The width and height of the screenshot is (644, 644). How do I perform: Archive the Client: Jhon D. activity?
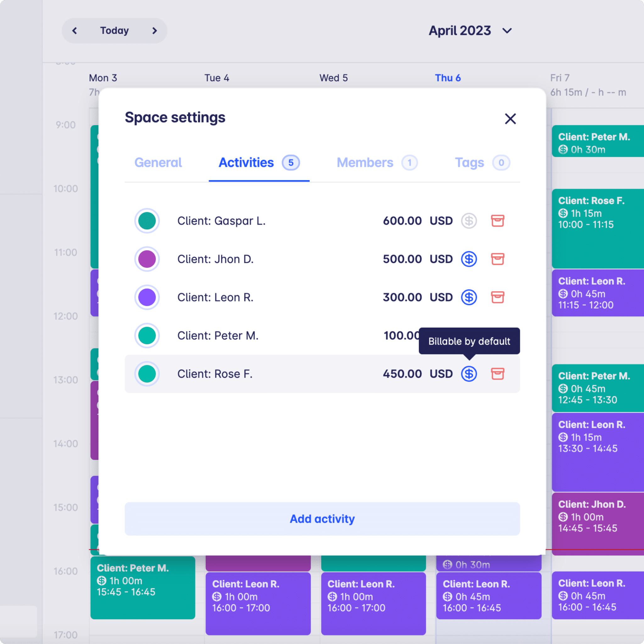(x=497, y=259)
